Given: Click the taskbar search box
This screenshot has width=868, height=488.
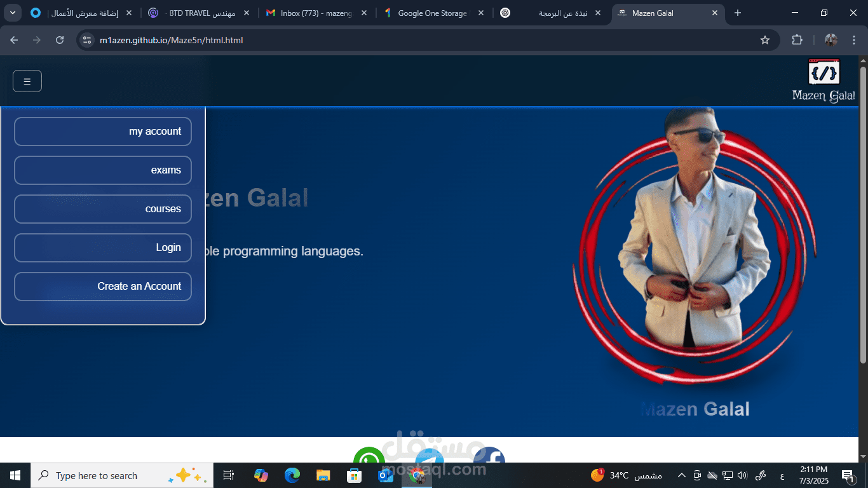Looking at the screenshot, I should tap(122, 475).
